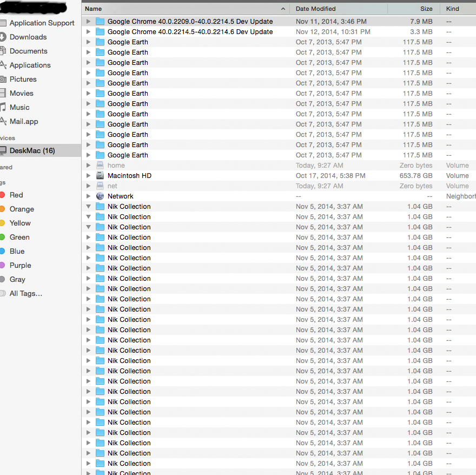Select the 'home' volume name
The height and width of the screenshot is (475, 476).
116,165
